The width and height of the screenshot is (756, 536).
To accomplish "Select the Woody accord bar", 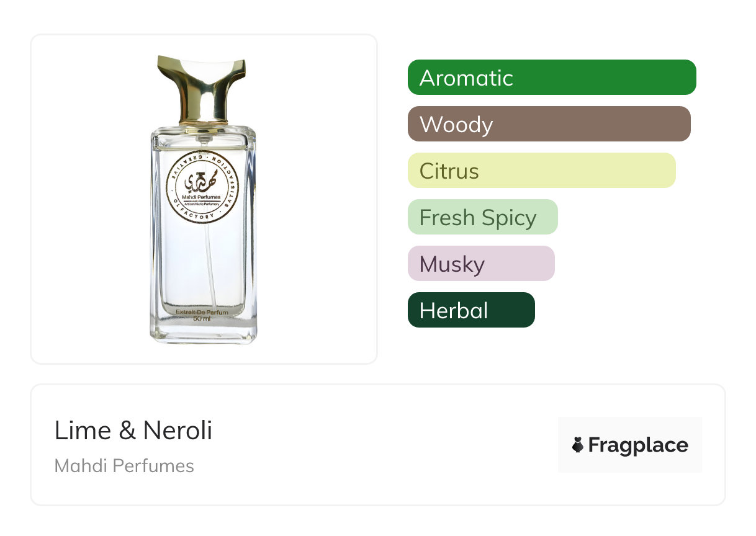I will point(549,124).
